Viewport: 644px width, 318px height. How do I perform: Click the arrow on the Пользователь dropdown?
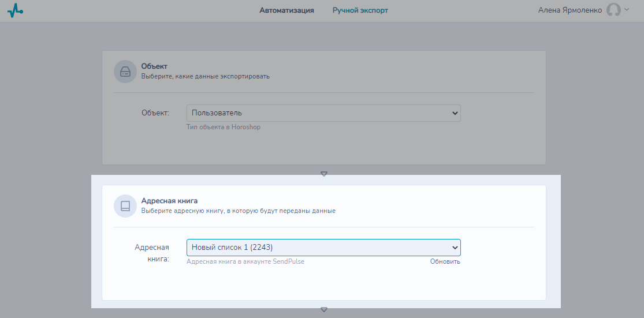click(x=455, y=113)
